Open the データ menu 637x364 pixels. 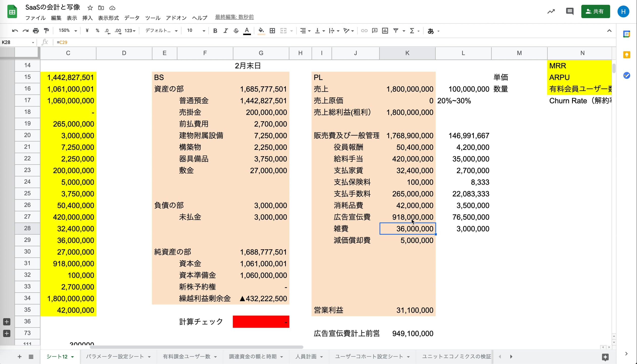click(131, 18)
